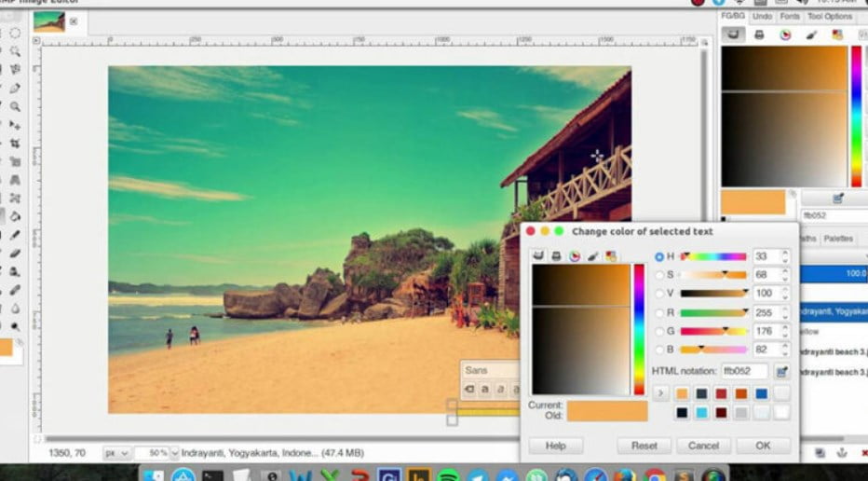Click color wheel icon in FG/BG dock

[x=785, y=34]
